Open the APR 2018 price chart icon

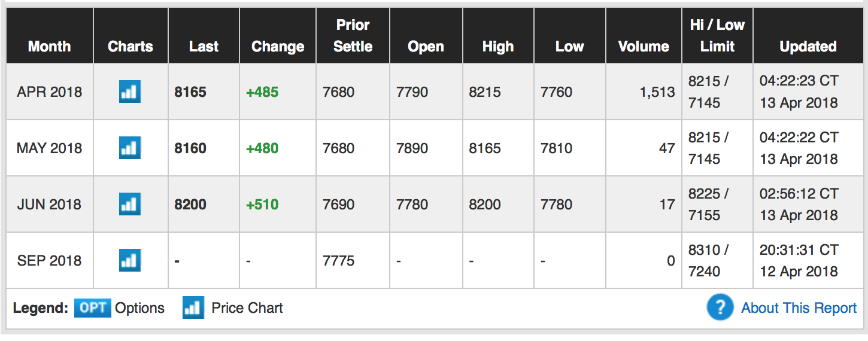[130, 92]
